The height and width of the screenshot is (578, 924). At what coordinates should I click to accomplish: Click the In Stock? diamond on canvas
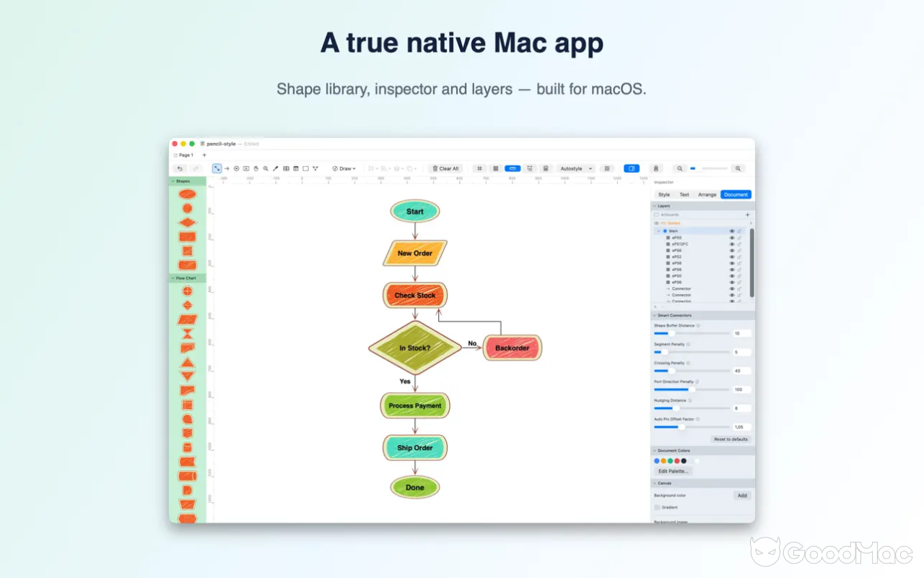point(414,348)
